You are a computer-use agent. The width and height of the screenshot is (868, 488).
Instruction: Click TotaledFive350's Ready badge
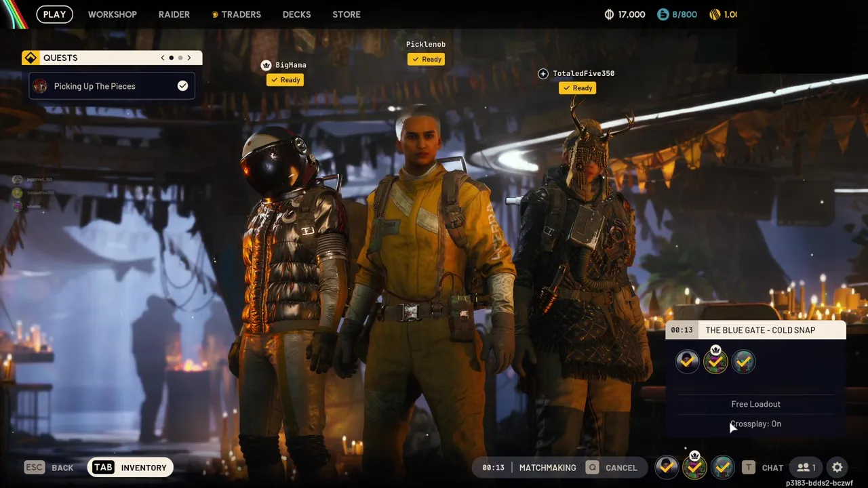pyautogui.click(x=577, y=88)
